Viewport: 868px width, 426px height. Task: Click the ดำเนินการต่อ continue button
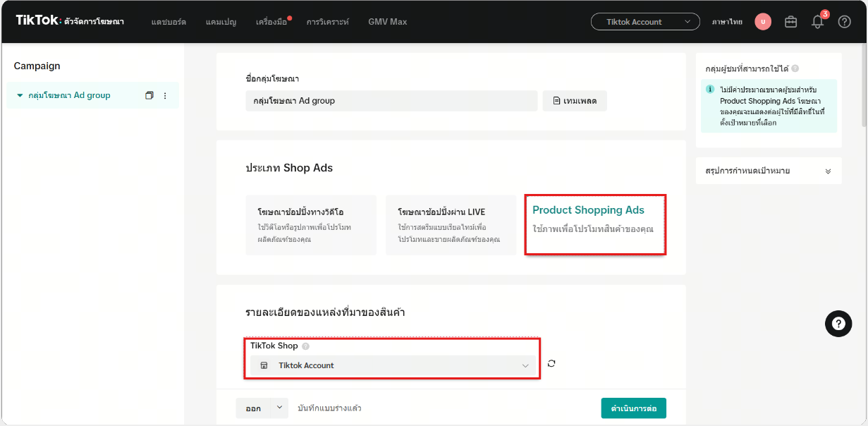[633, 408]
